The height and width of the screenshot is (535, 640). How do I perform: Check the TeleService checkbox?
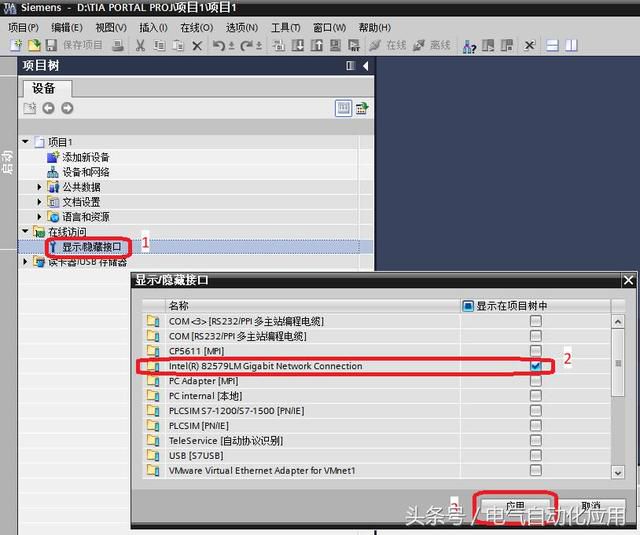(x=536, y=441)
